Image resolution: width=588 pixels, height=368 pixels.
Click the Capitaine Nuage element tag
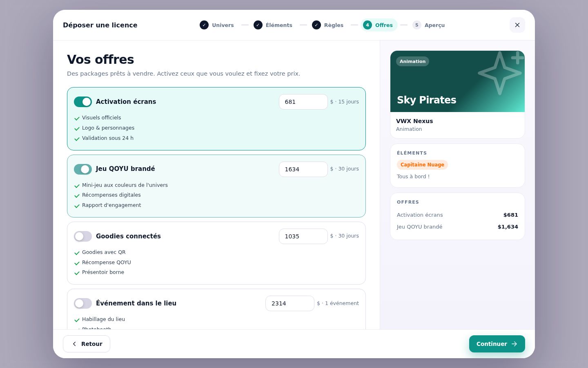coord(422,165)
